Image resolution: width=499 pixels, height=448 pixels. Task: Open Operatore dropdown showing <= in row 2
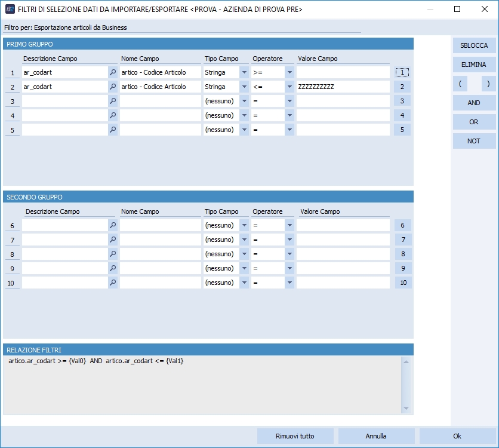pos(289,87)
